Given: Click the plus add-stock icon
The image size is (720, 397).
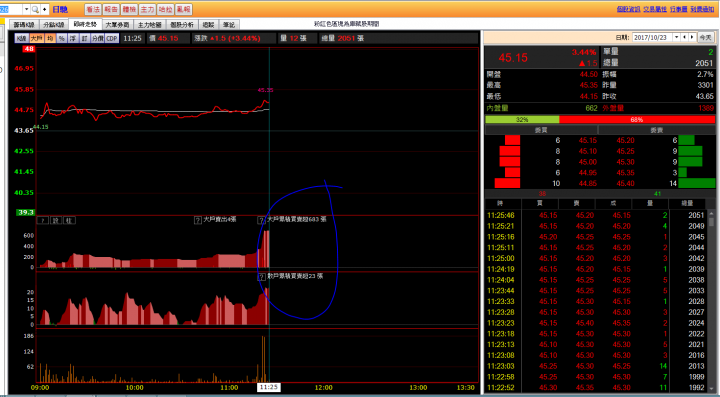Looking at the screenshot, I should (x=45, y=9).
